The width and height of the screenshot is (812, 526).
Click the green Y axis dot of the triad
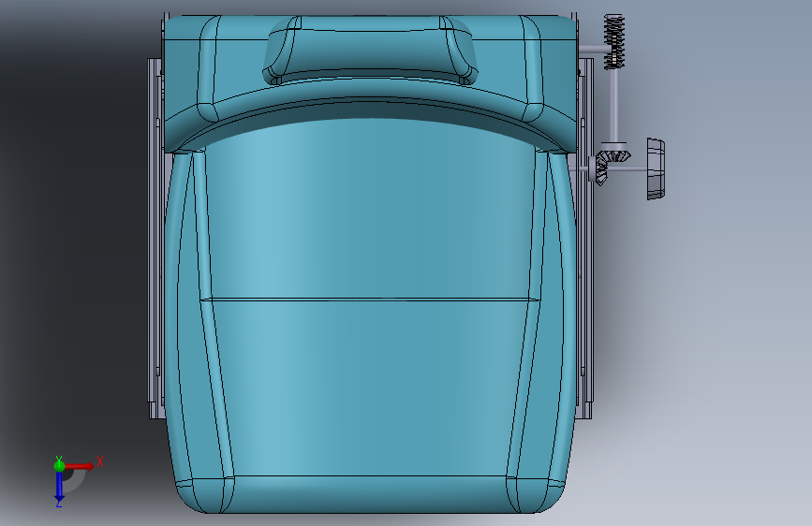point(59,466)
